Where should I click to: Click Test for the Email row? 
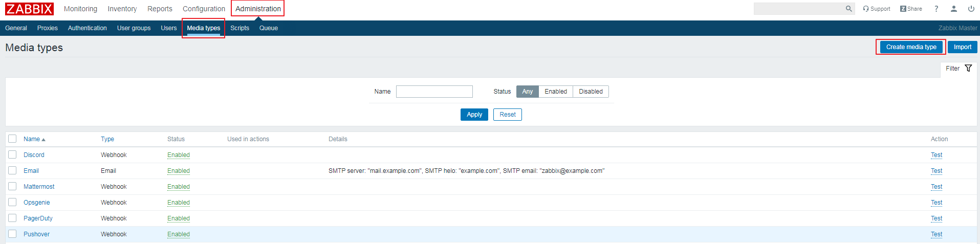click(x=937, y=171)
